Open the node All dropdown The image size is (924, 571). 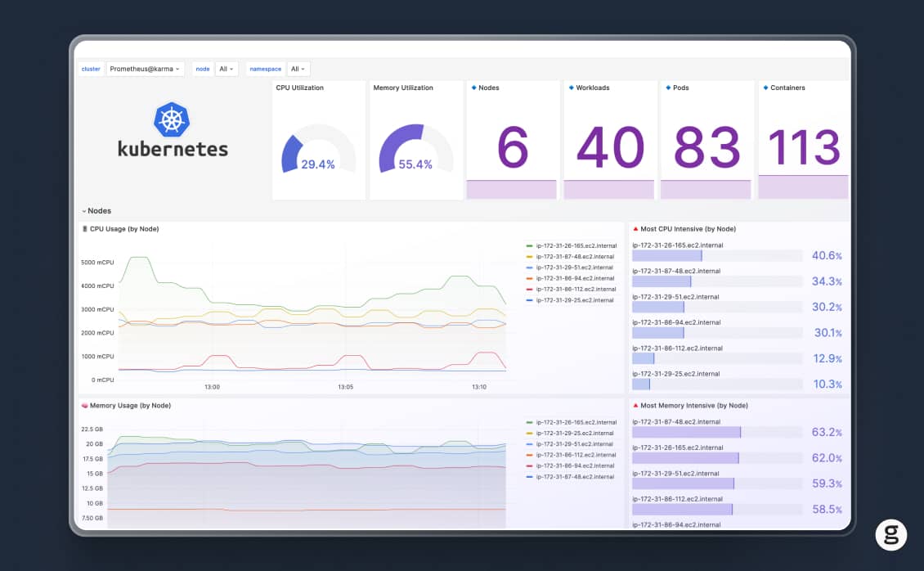[x=227, y=69]
